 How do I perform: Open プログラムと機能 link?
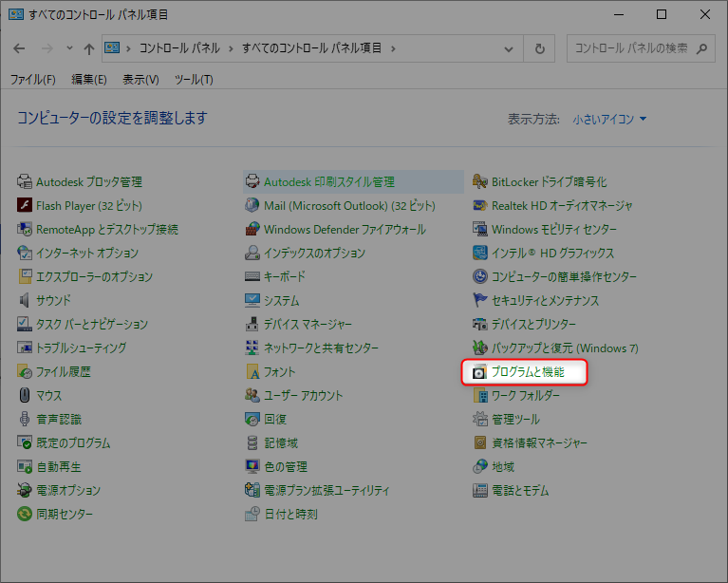click(528, 372)
